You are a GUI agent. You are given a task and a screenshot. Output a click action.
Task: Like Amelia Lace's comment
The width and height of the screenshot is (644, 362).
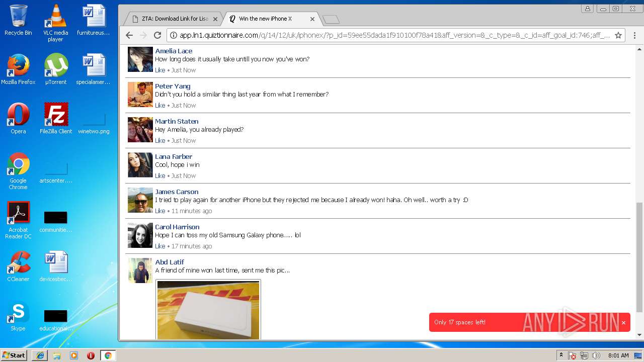point(160,70)
